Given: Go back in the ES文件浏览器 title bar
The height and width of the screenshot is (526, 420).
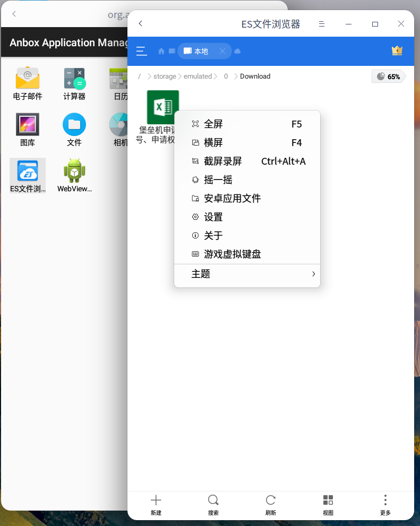Looking at the screenshot, I should tap(141, 23).
